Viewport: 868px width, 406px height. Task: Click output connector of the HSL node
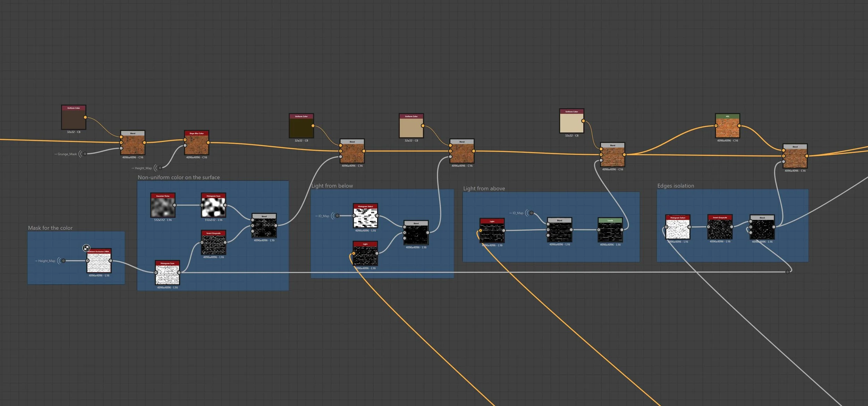pos(739,126)
